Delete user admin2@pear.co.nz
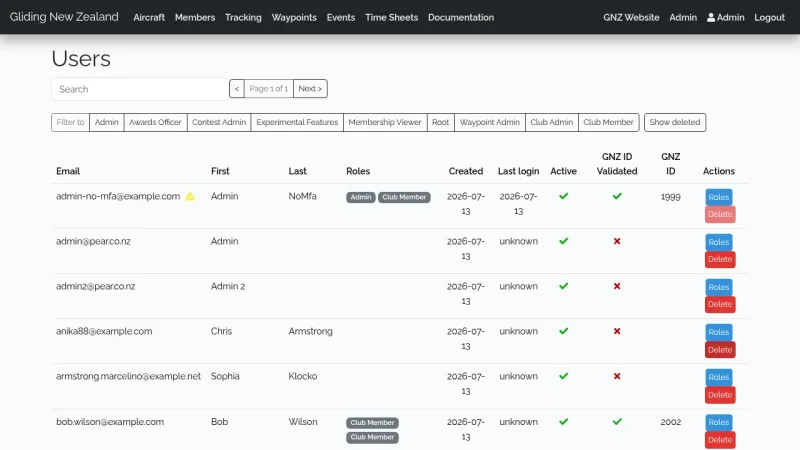Viewport: 800px width, 450px height. click(720, 304)
